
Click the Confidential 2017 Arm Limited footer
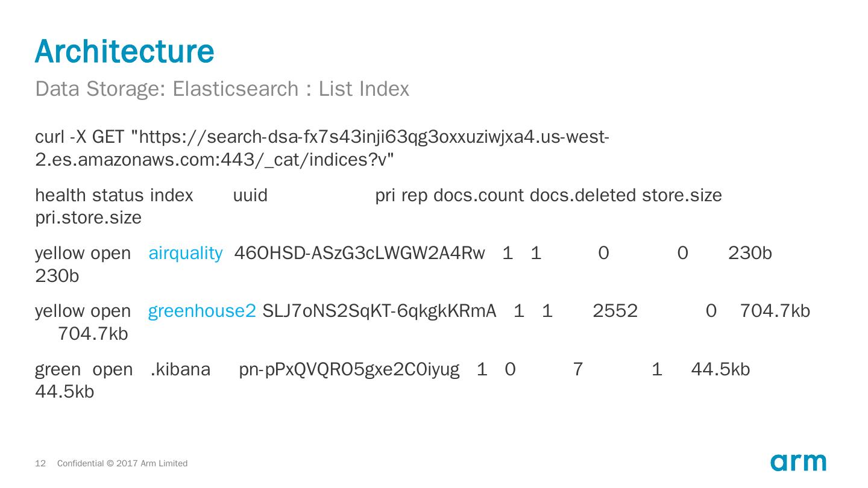point(122,463)
